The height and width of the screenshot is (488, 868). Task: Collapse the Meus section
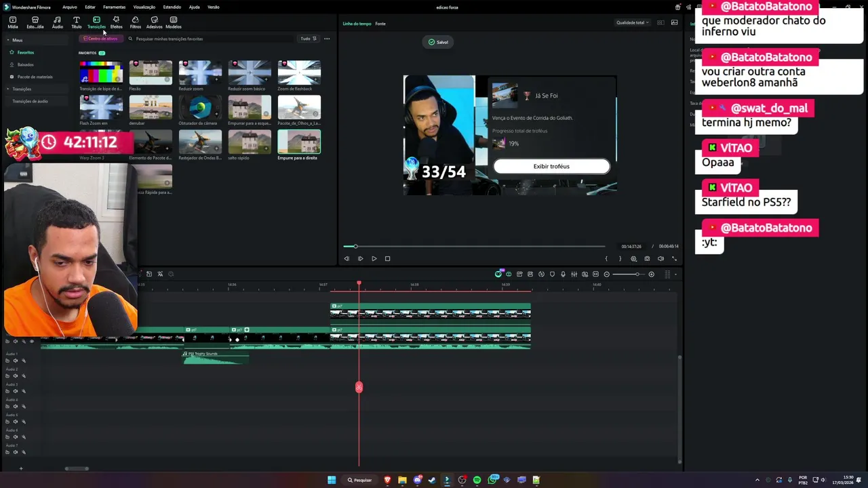pos(8,40)
